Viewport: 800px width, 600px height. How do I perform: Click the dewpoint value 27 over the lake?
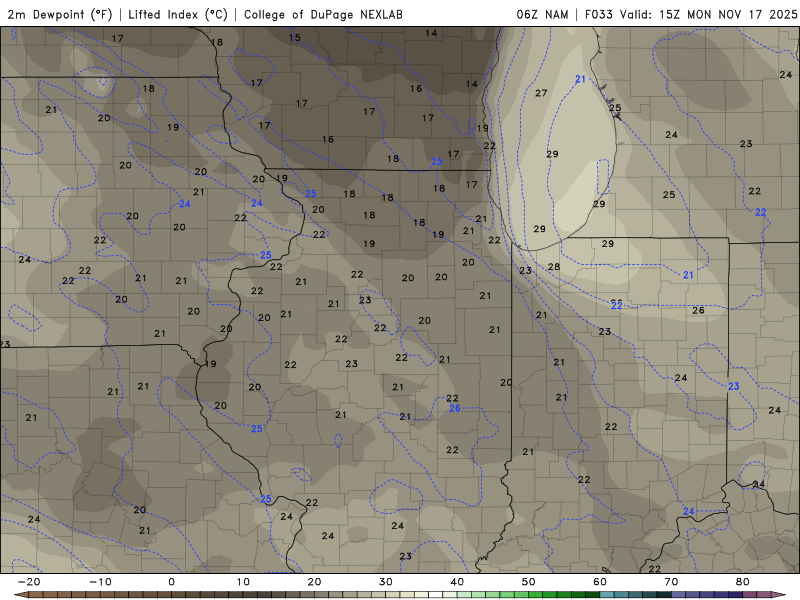[541, 93]
